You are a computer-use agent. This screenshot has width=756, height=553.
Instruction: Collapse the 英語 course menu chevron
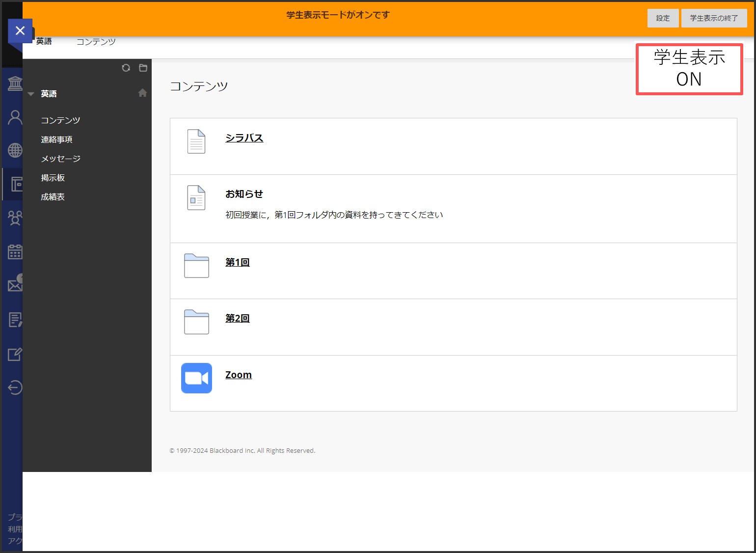click(x=31, y=93)
